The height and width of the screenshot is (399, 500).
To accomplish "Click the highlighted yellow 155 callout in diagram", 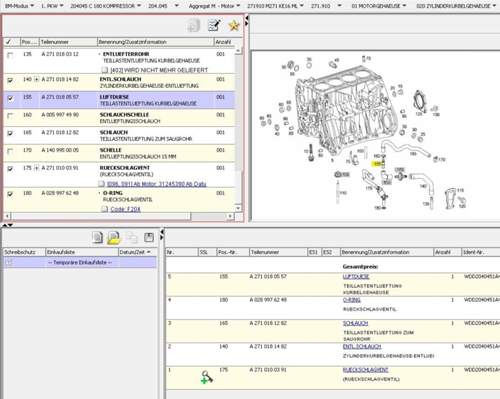I will pyautogui.click(x=377, y=164).
